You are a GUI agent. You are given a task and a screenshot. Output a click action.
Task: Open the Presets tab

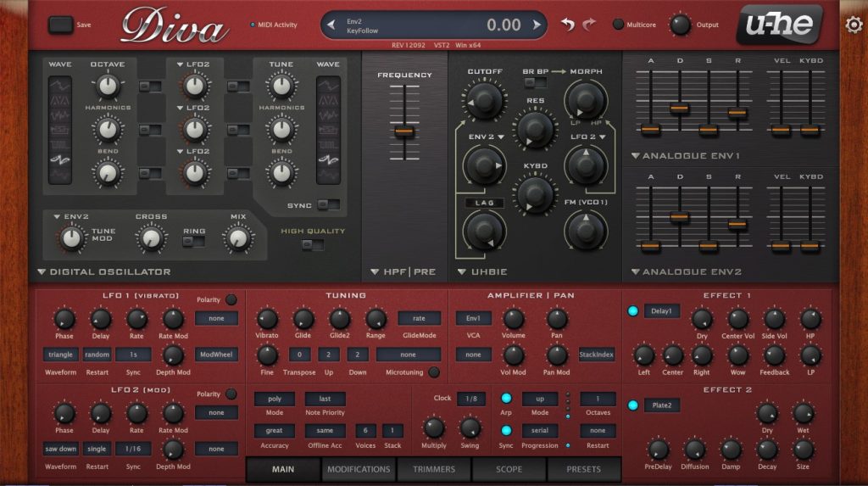tap(583, 469)
